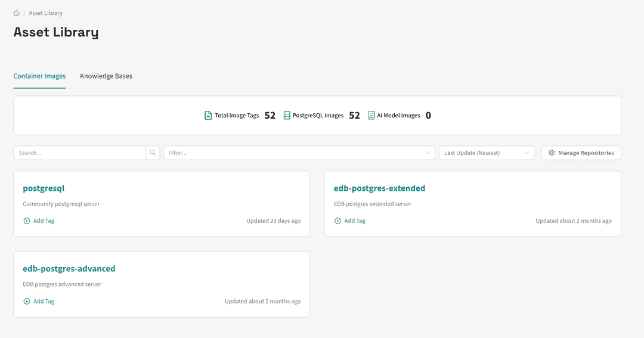The width and height of the screenshot is (644, 338).
Task: Click 'Community postgresql server' description
Action: [x=61, y=204]
